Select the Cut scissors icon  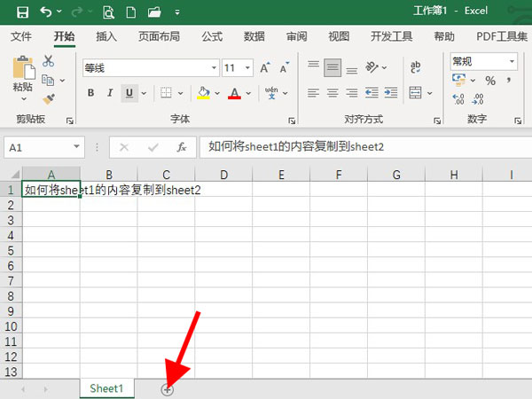[48, 61]
